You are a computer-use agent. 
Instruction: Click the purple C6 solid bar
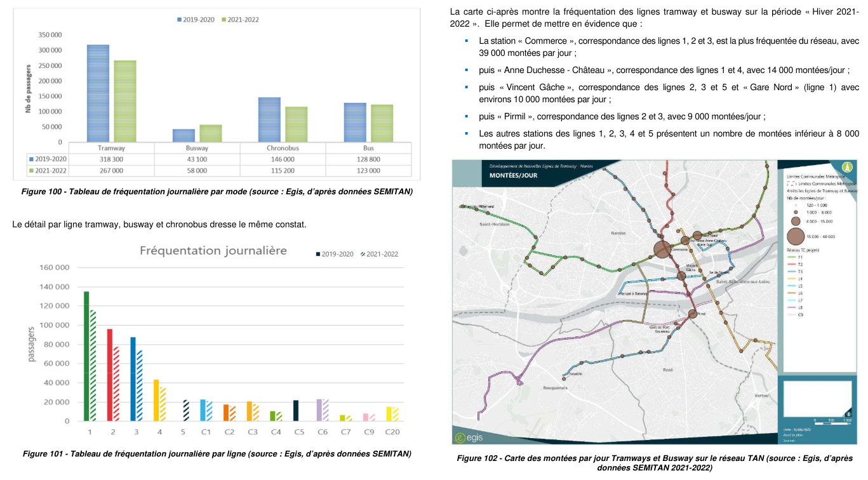coord(319,410)
